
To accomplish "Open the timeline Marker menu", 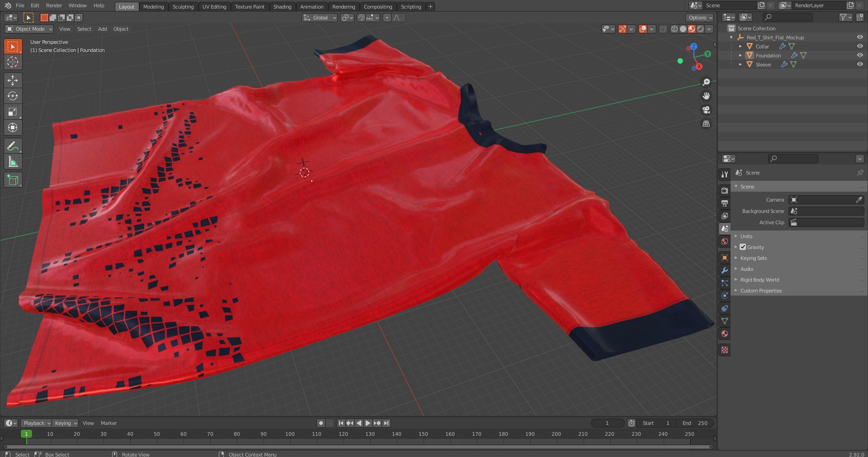I will [x=108, y=423].
